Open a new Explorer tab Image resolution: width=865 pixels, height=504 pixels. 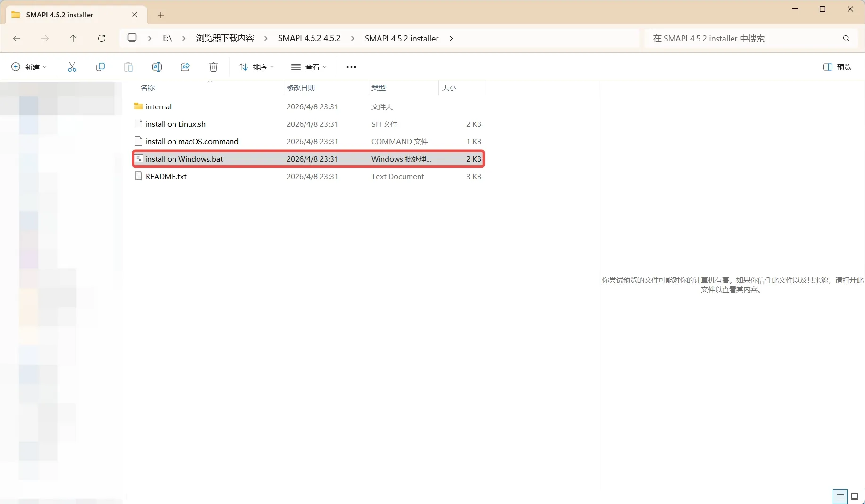161,15
